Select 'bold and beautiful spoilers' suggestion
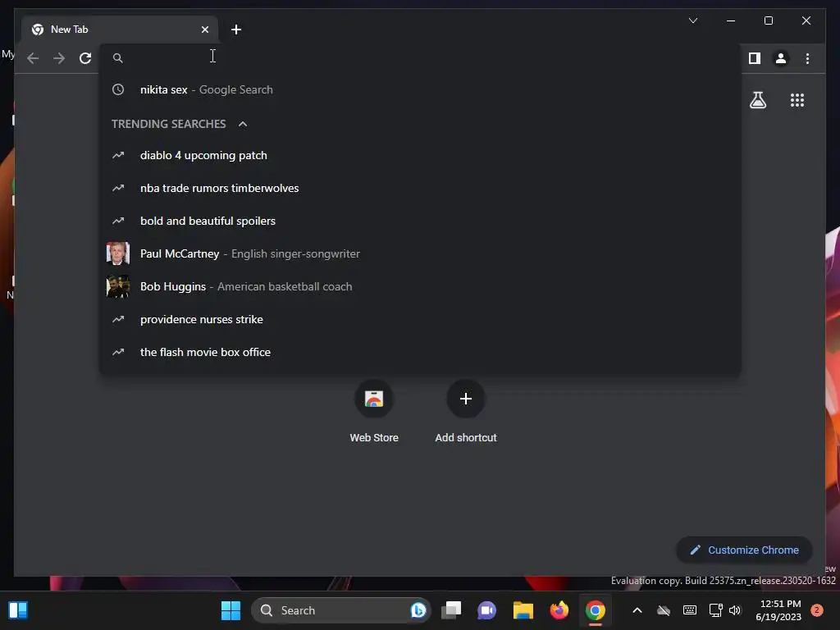This screenshot has height=630, width=840. 420,221
